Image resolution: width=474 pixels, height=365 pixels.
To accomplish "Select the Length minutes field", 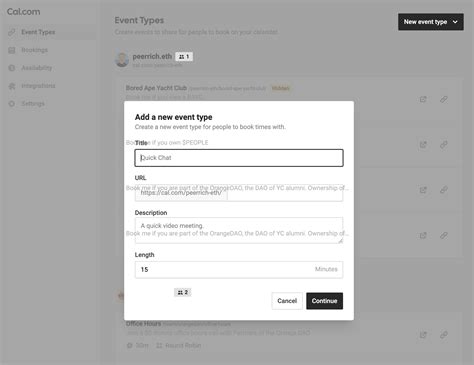I will tap(239, 270).
